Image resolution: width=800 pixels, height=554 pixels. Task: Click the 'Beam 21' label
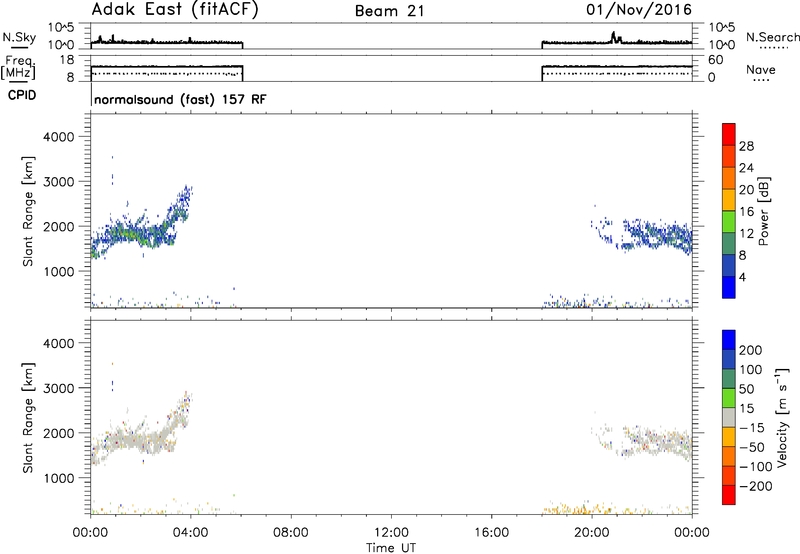point(390,11)
